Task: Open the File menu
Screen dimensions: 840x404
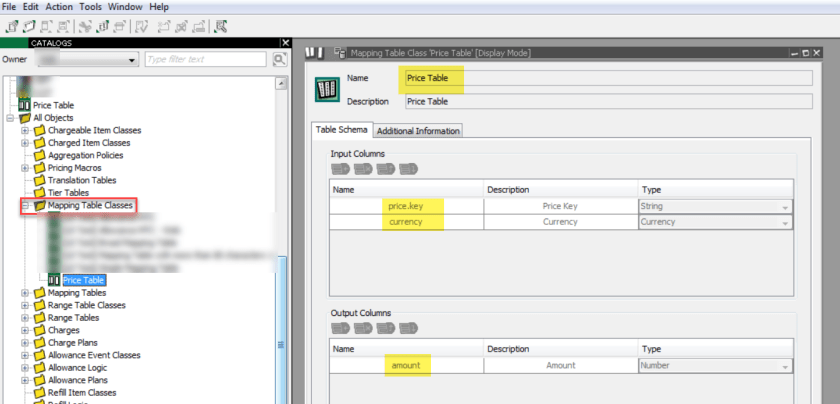Action: 10,7
